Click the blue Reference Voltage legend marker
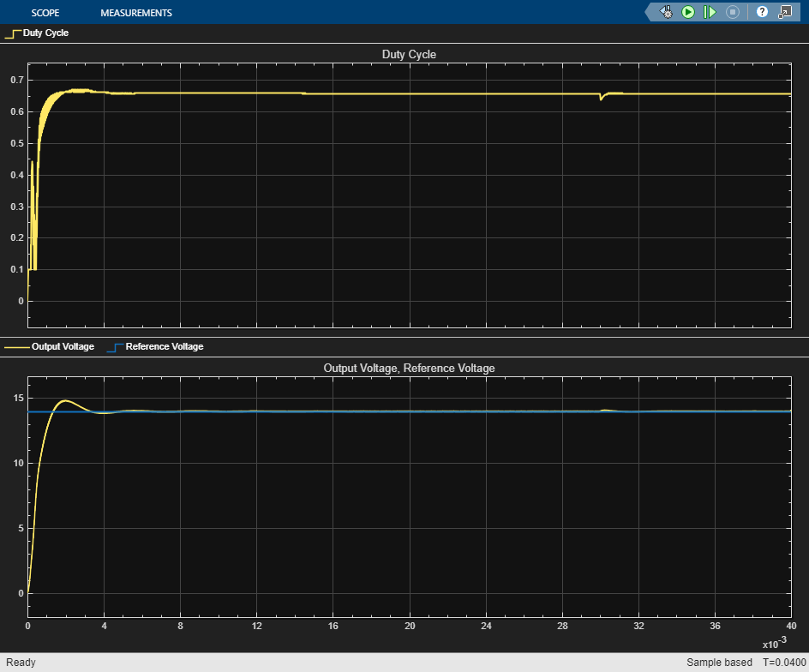This screenshot has height=672, width=809. [x=114, y=347]
